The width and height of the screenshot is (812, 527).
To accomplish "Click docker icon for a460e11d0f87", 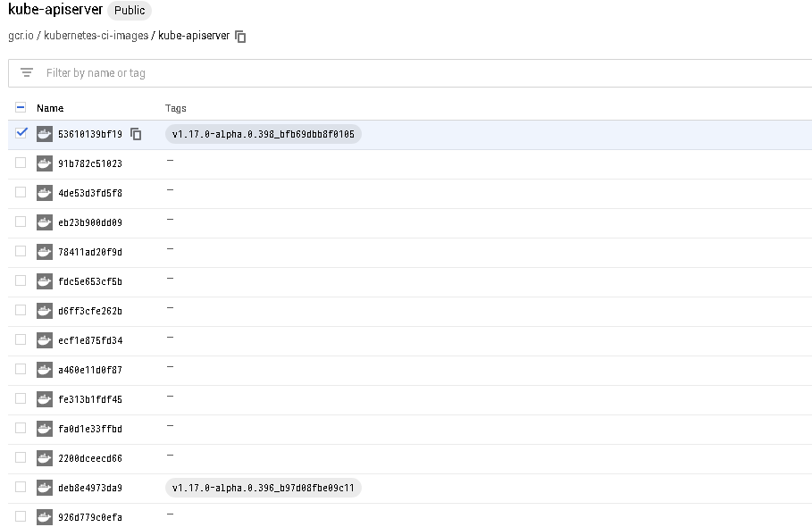I will point(45,370).
